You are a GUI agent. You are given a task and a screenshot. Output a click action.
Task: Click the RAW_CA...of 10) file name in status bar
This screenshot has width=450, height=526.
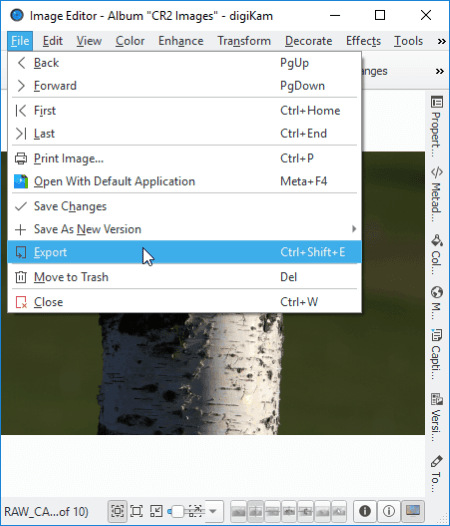tap(46, 512)
